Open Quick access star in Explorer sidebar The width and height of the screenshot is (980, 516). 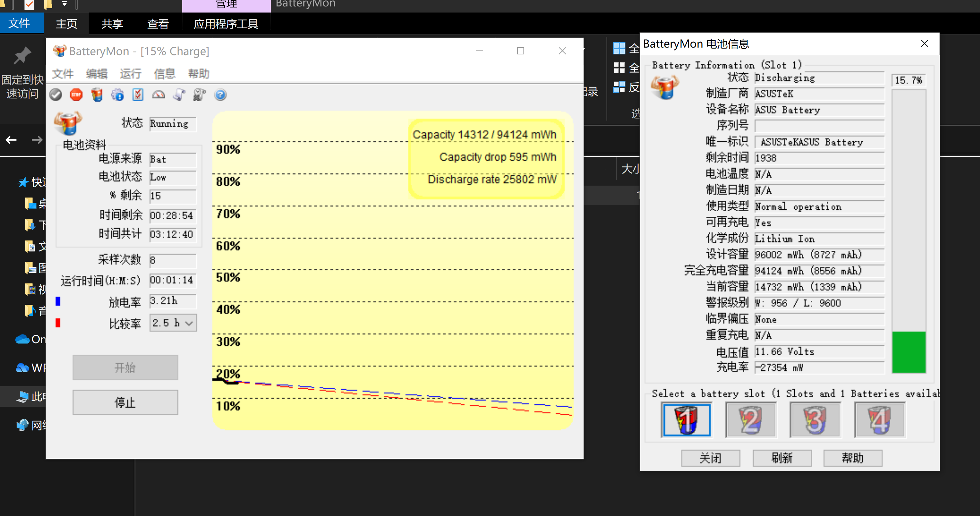coord(23,182)
